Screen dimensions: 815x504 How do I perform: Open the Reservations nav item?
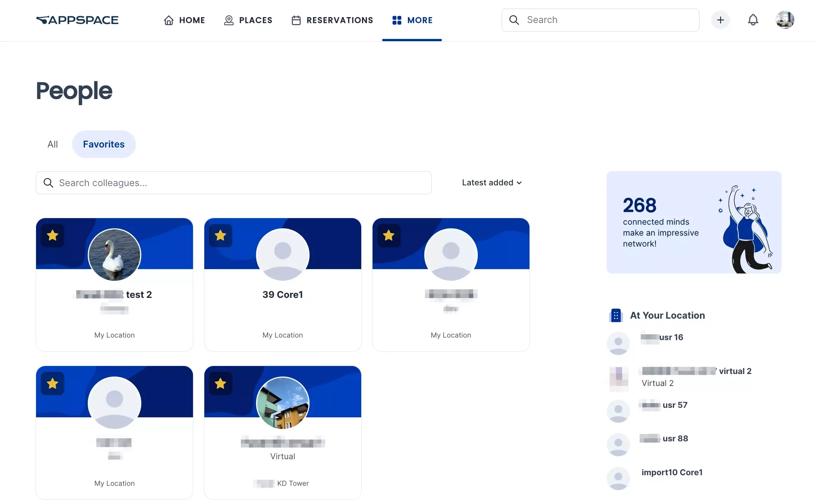pos(332,20)
